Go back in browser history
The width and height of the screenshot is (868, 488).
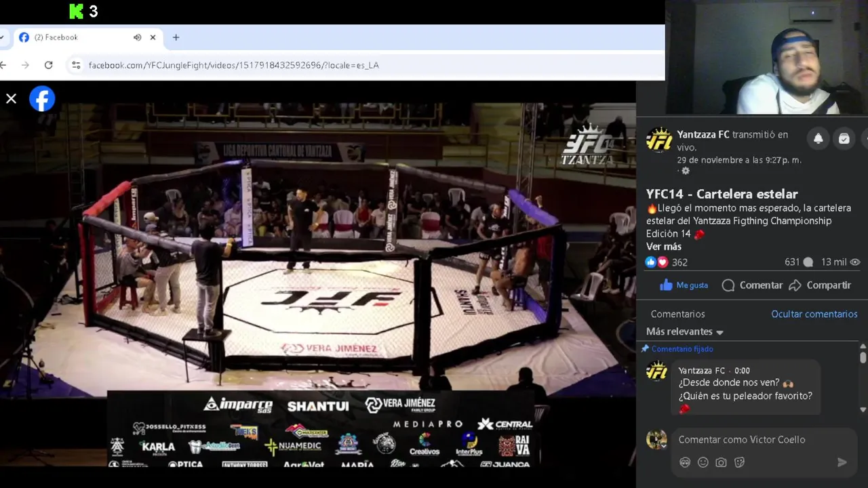tap(3, 65)
